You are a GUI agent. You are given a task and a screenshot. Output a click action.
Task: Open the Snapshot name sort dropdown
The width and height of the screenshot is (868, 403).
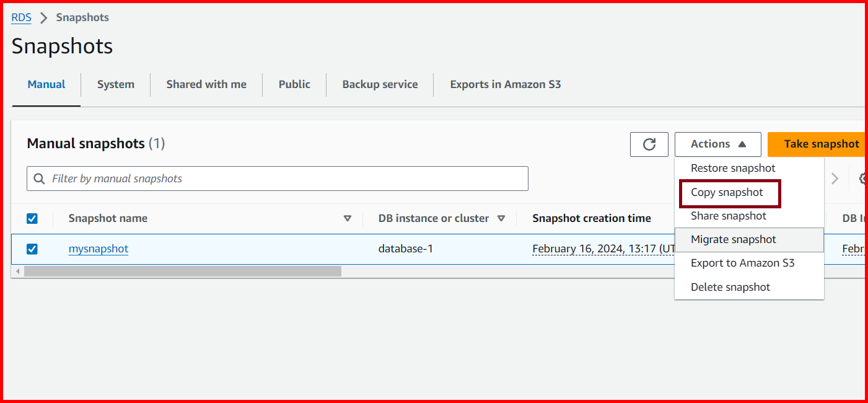tap(348, 218)
